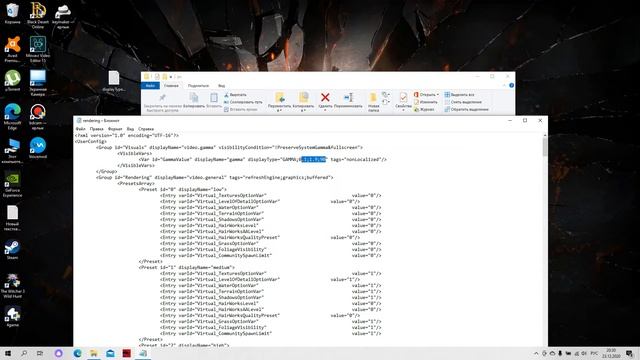Open Explorer help question mark icon
Image resolution: width=640 pixels, height=360 pixels.
pyautogui.click(x=511, y=85)
